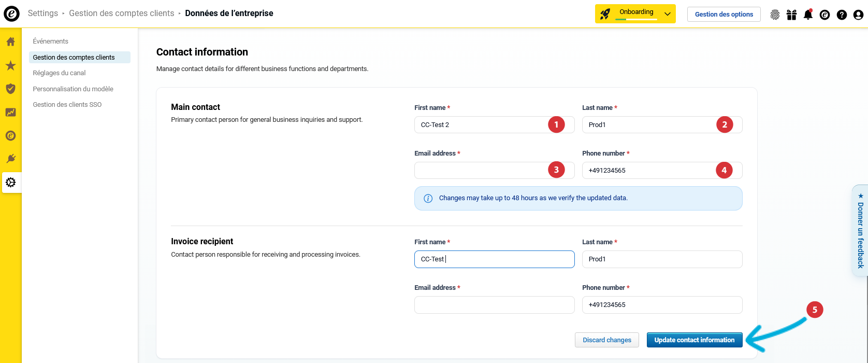This screenshot has width=868, height=363.
Task: Open the Événements menu item
Action: coord(51,41)
